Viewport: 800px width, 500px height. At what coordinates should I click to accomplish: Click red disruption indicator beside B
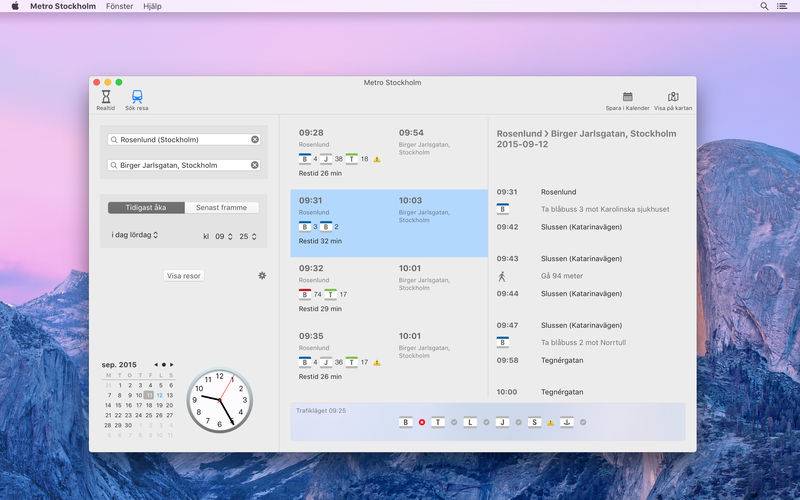pyautogui.click(x=422, y=422)
